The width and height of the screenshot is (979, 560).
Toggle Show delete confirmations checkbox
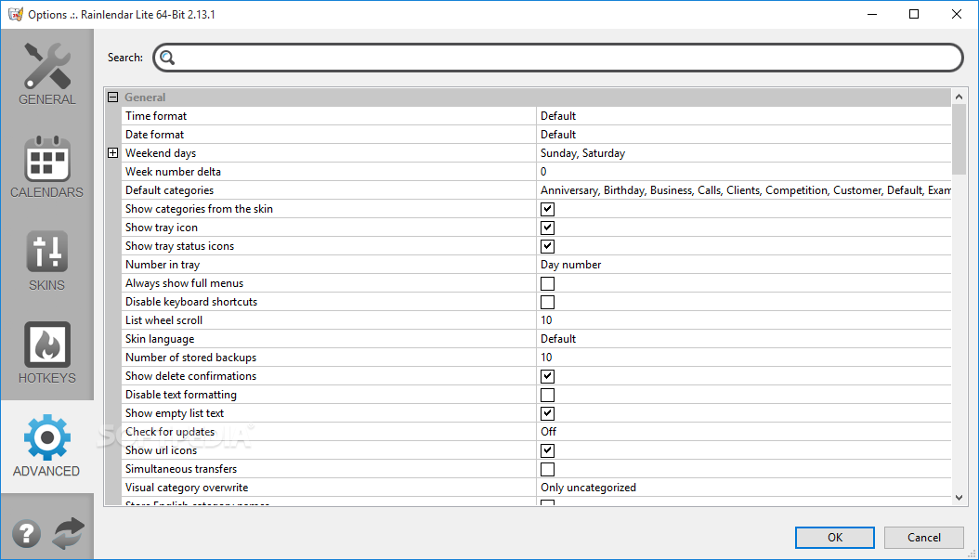[548, 376]
